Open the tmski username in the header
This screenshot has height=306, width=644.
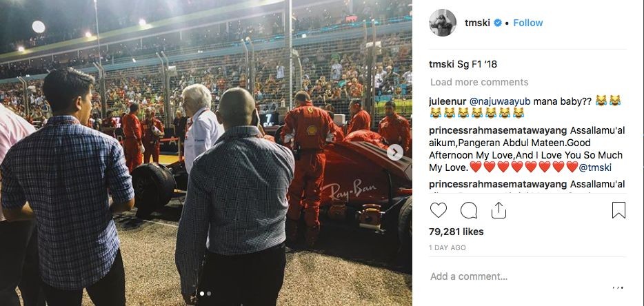coord(477,23)
